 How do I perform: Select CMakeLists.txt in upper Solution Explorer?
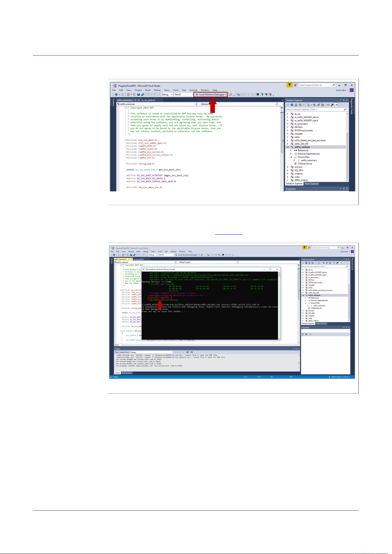pyautogui.click(x=305, y=164)
